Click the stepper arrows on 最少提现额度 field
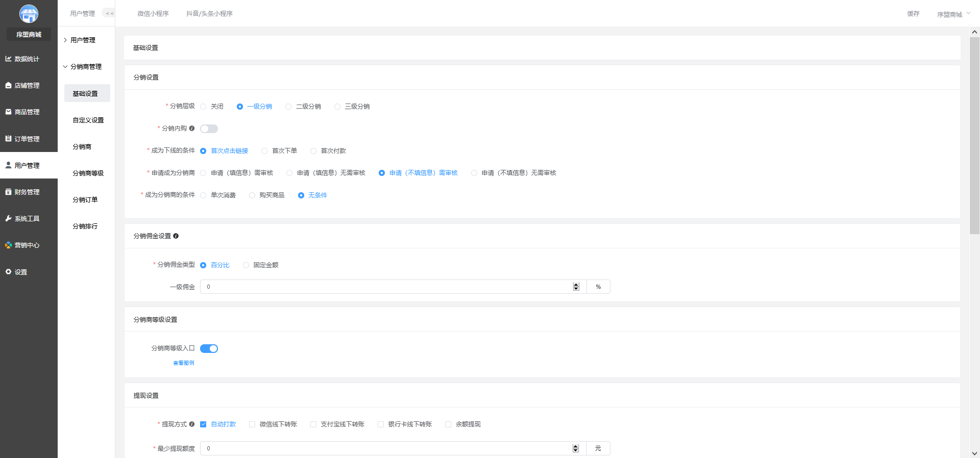This screenshot has height=458, width=980. pos(576,448)
